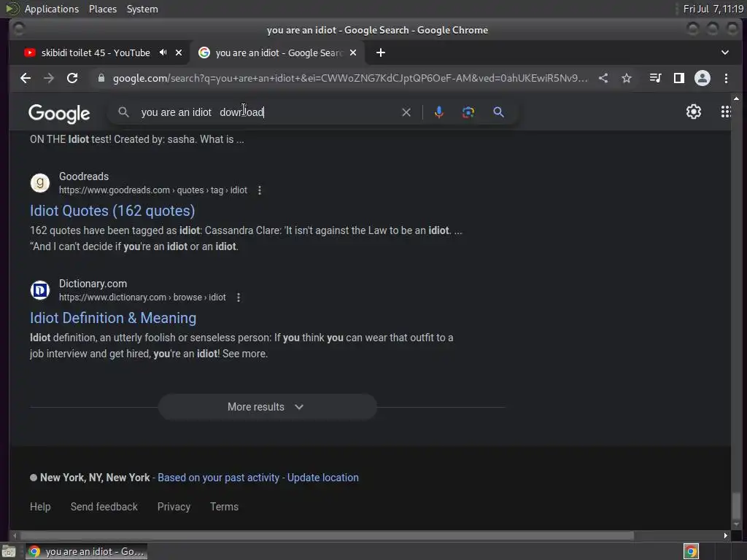Open options for the Goodreads result

coord(260,190)
